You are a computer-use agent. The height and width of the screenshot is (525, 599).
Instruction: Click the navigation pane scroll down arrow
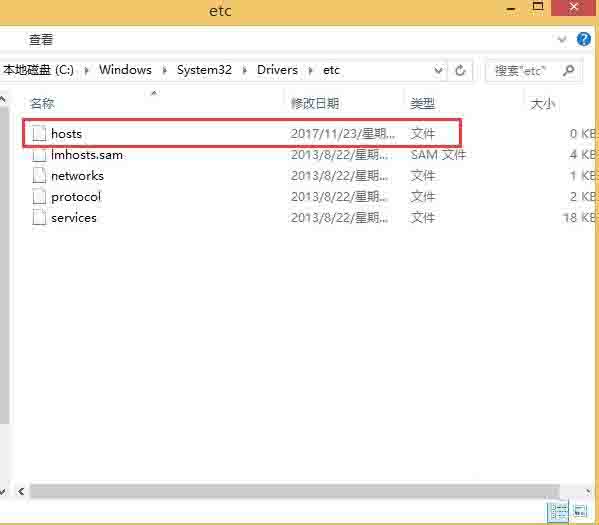(x=3, y=491)
